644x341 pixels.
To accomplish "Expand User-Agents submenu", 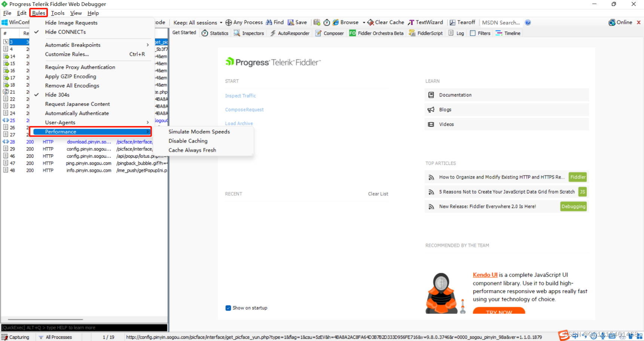I will (92, 122).
